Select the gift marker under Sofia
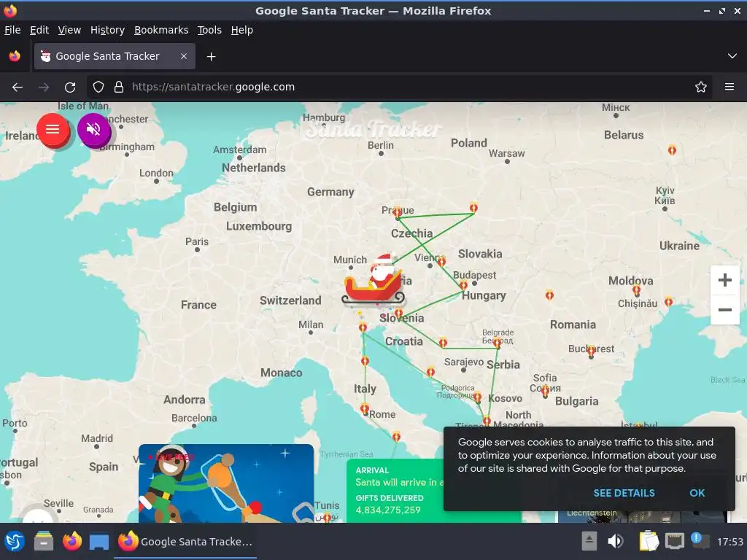The width and height of the screenshot is (747, 560). click(x=545, y=392)
